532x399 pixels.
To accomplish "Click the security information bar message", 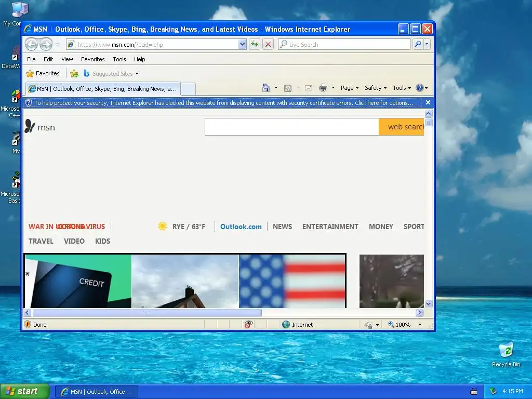I will 223,102.
